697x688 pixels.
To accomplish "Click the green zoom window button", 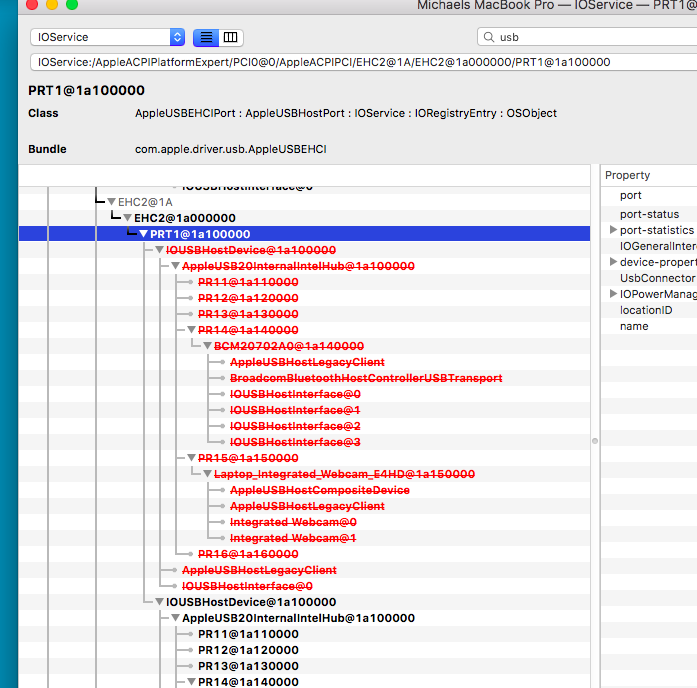I will [x=72, y=5].
